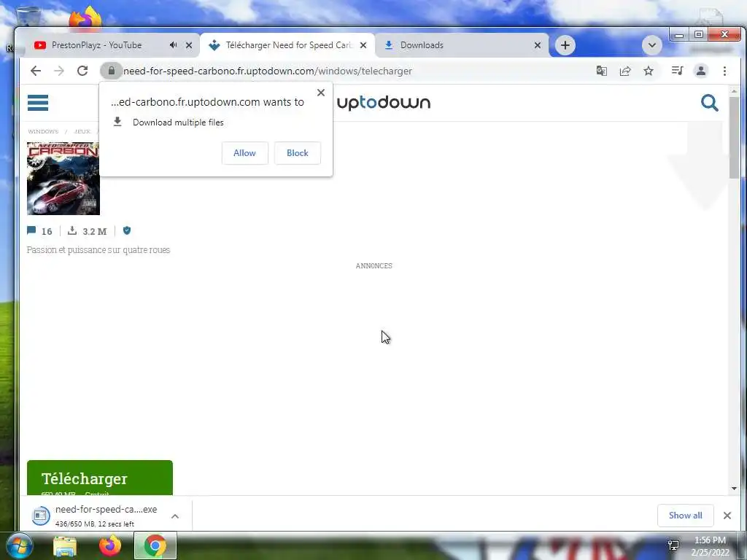Open Firefox from the taskbar
The image size is (747, 560).
[x=110, y=545]
